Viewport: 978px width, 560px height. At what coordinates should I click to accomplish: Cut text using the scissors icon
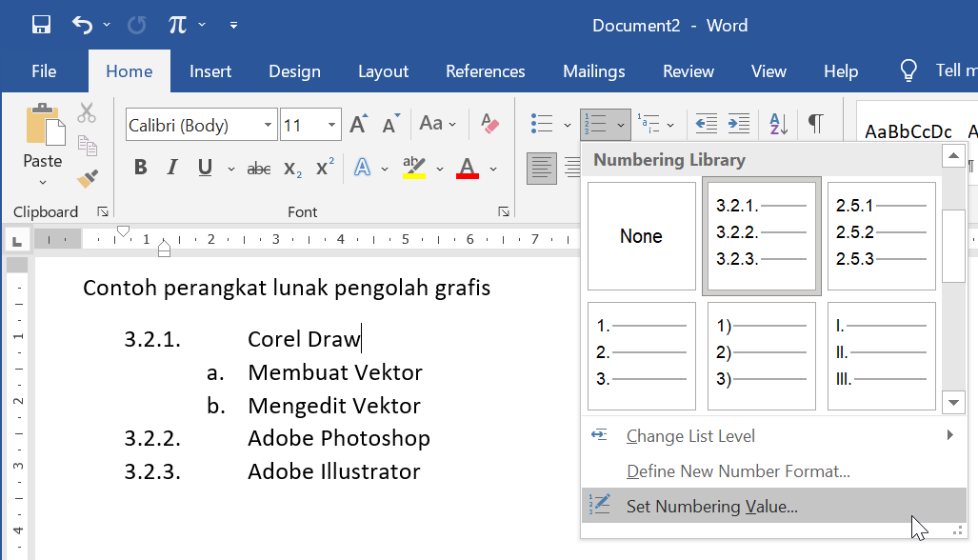86,112
